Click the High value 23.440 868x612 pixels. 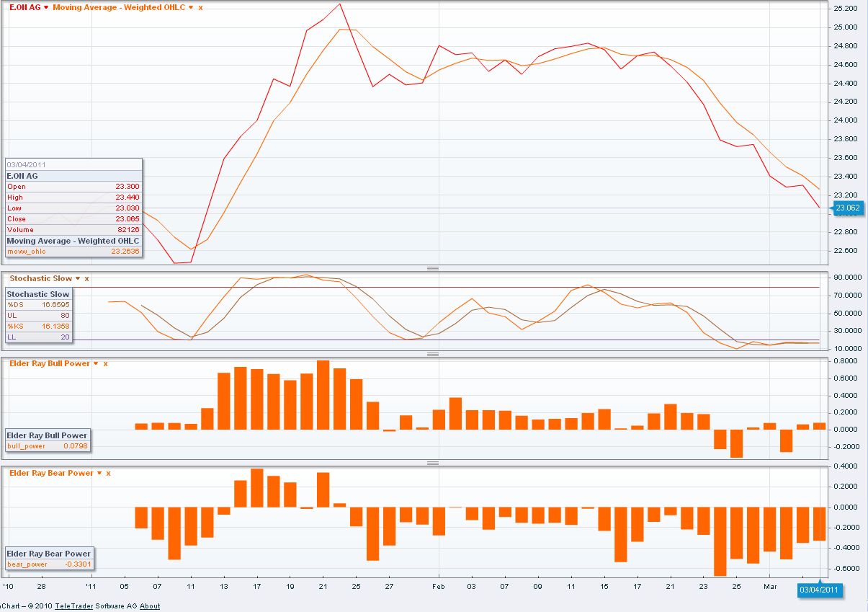tap(127, 198)
